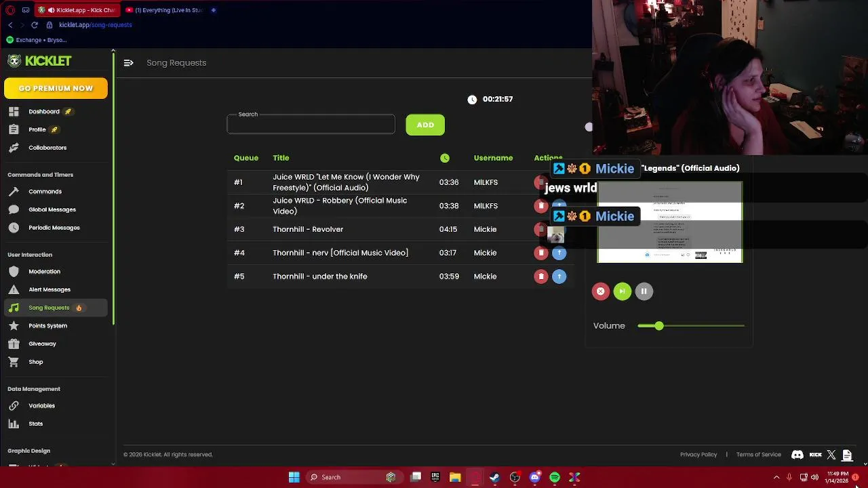Focus the song Search input field

(311, 125)
